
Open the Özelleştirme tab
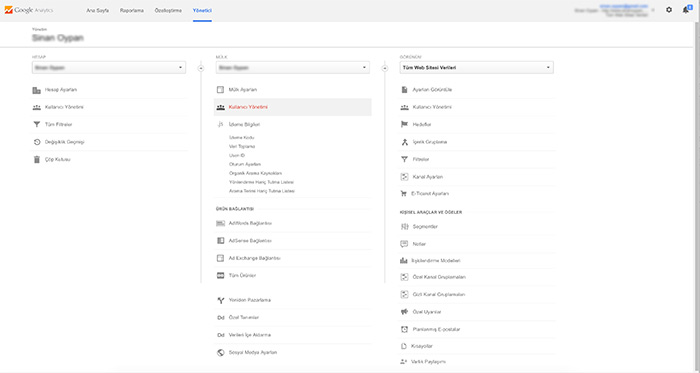pyautogui.click(x=168, y=10)
